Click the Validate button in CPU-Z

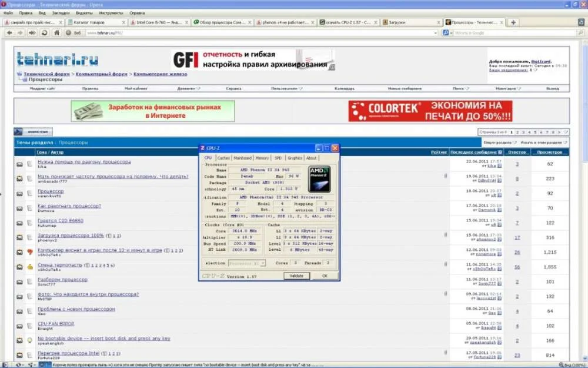[x=296, y=276]
